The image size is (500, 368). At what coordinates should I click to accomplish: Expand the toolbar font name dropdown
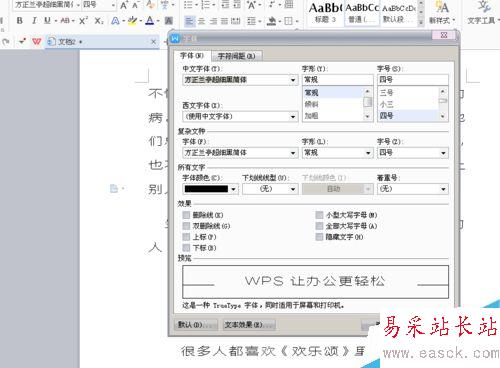[78, 5]
